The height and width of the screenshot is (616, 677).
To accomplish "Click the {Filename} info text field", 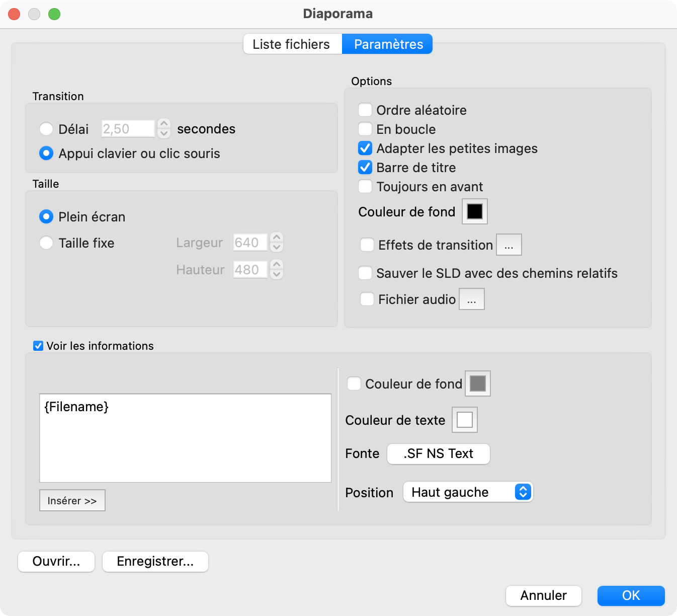I will pos(185,438).
